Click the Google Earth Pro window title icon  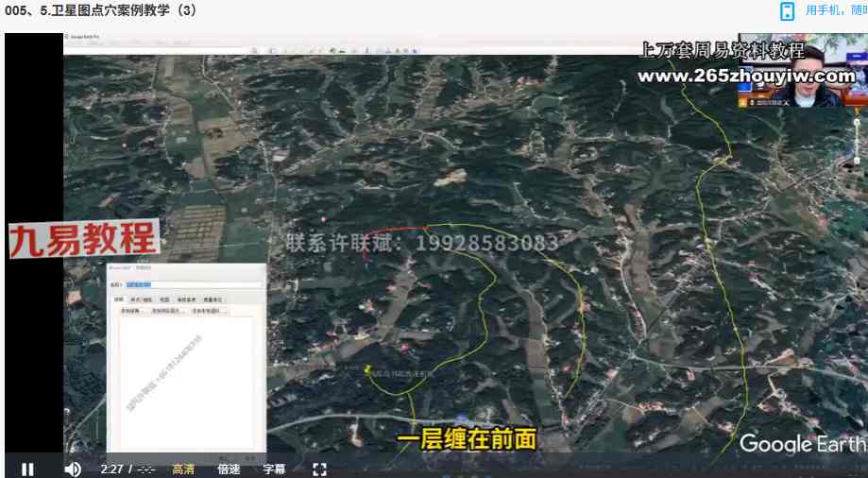click(x=68, y=37)
